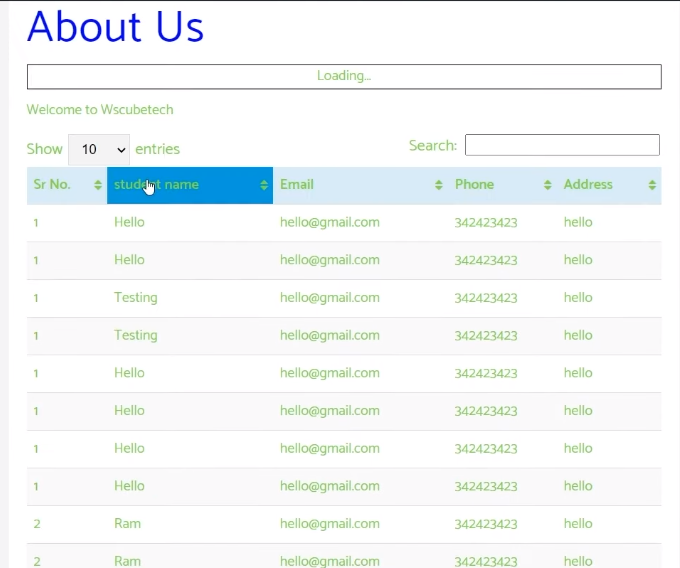The image size is (680, 568).
Task: Click the email in the first Ram row
Action: pyautogui.click(x=330, y=524)
